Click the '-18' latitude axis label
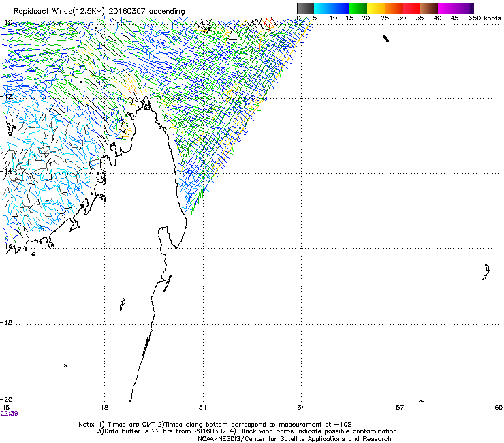The width and height of the screenshot is (504, 443). pos(7,322)
